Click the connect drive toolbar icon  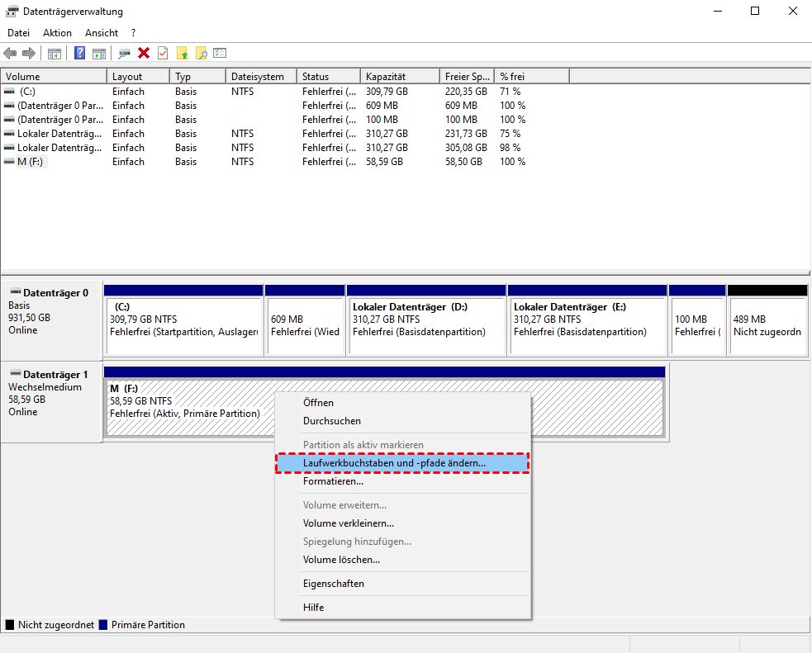[x=124, y=53]
